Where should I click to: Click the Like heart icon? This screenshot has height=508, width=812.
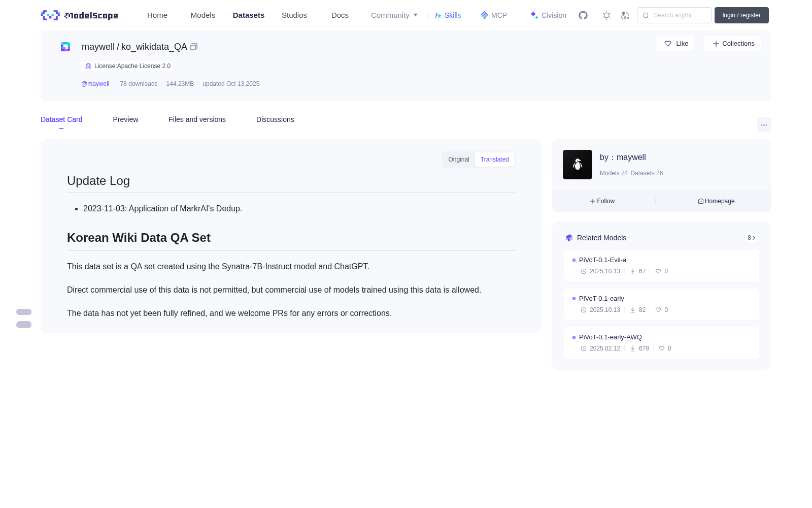coord(668,44)
